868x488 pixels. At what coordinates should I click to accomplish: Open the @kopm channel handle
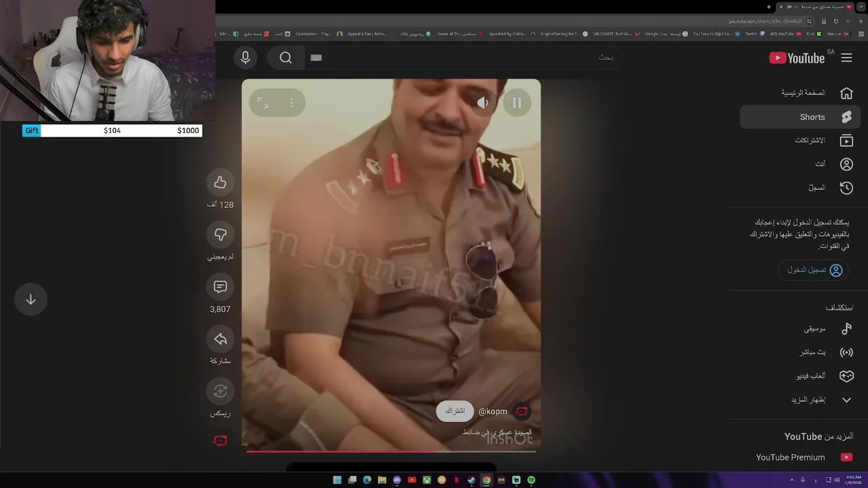493,411
